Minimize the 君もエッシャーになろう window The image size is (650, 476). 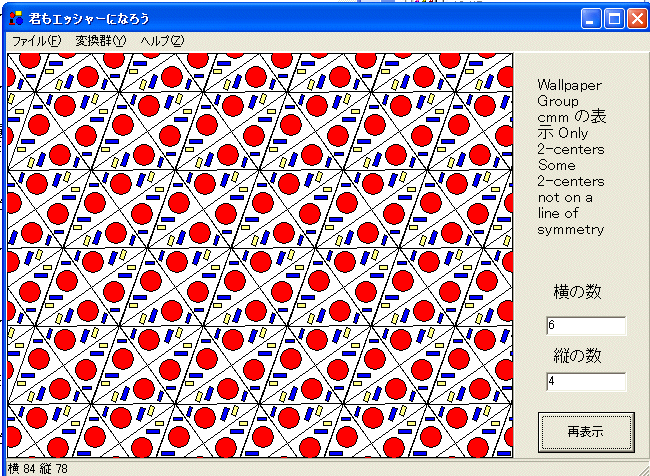click(591, 19)
